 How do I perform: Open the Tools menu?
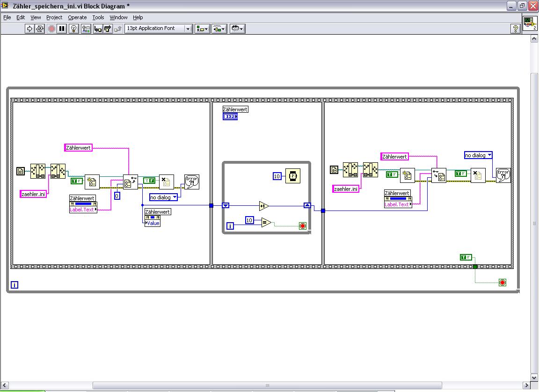(x=98, y=17)
